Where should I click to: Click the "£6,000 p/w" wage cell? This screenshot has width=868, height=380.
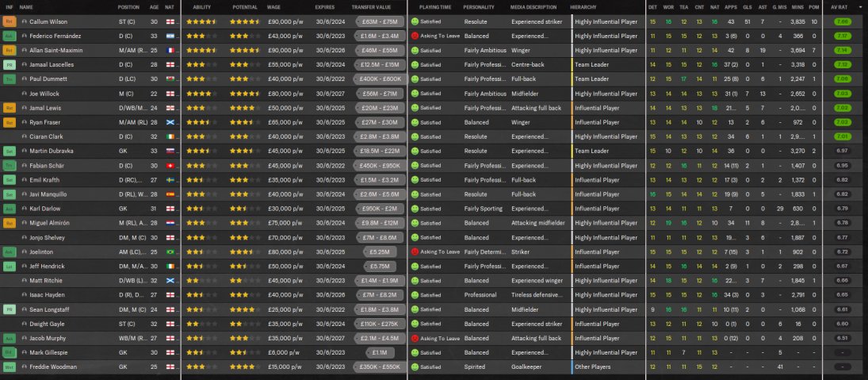[284, 353]
